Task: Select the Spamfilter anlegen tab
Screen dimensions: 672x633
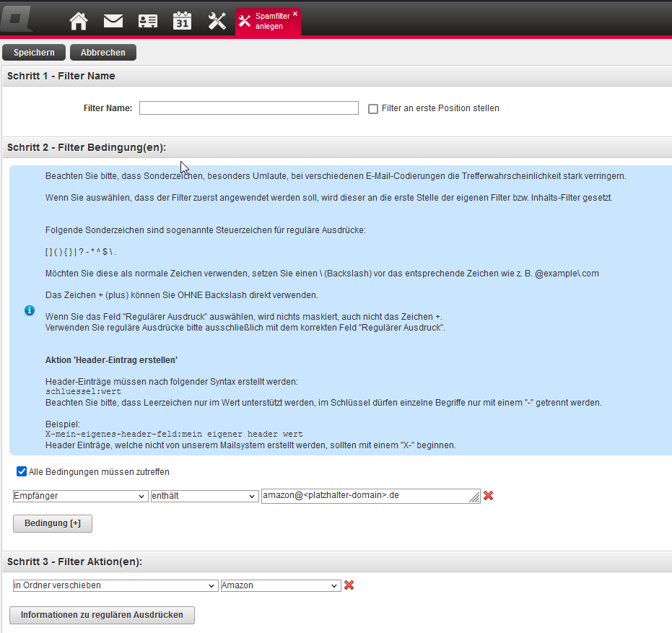Action: click(268, 21)
